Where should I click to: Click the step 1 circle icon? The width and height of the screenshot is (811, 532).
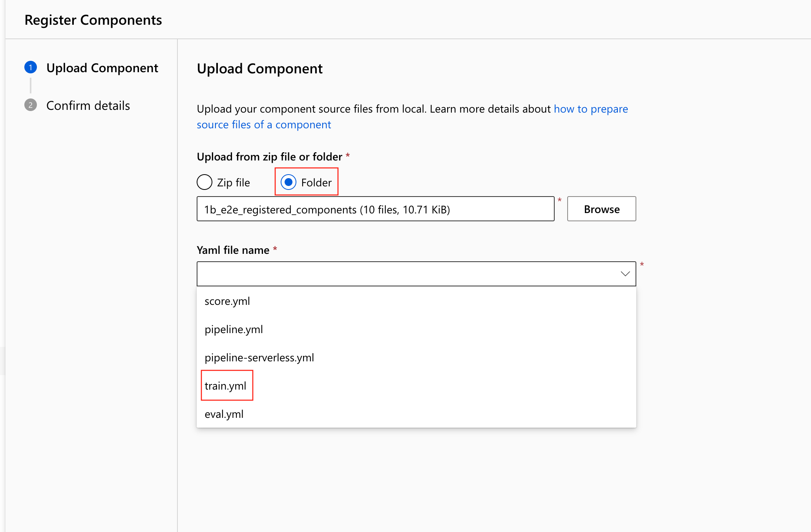coord(31,67)
